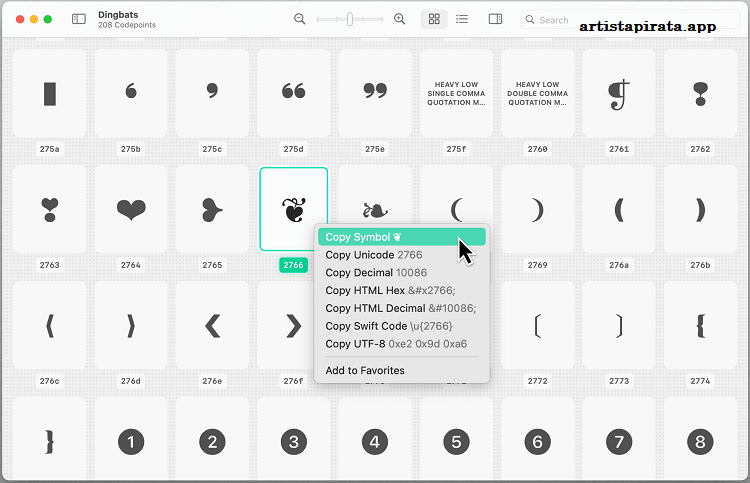Select the 275a vertical bar glyph
The height and width of the screenshot is (483, 750).
pyautogui.click(x=50, y=94)
